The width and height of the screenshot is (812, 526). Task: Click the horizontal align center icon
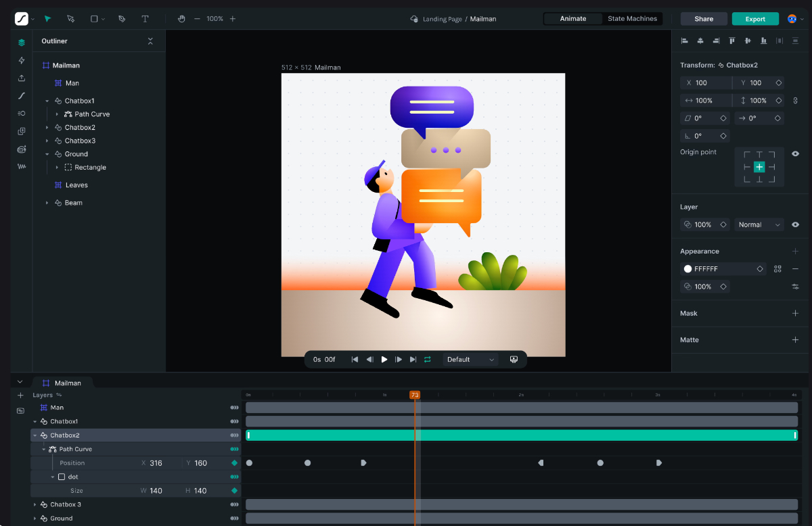(x=700, y=41)
